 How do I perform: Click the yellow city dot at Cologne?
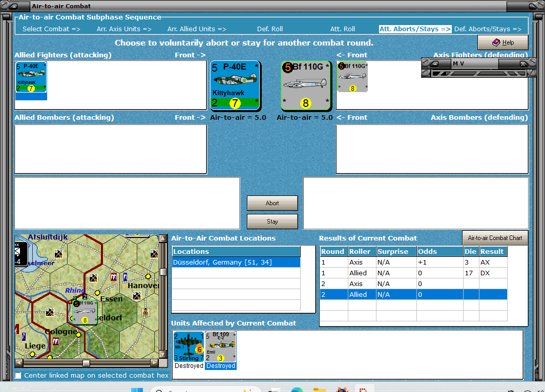point(78,335)
